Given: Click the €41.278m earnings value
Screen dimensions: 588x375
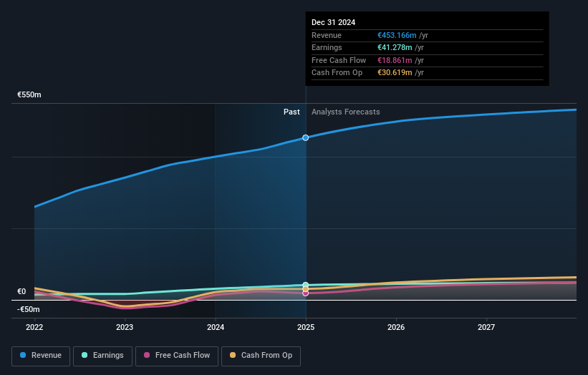Looking at the screenshot, I should (395, 47).
